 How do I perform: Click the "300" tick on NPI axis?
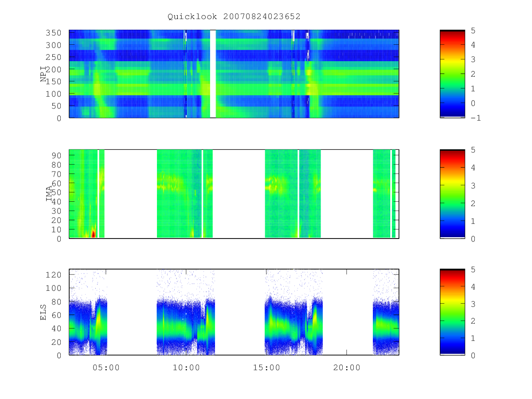pos(54,45)
